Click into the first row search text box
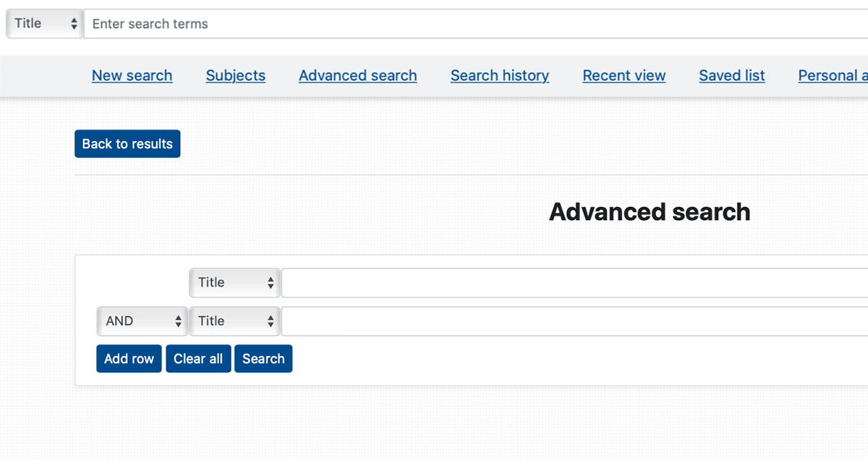The image size is (868, 461). [x=574, y=283]
